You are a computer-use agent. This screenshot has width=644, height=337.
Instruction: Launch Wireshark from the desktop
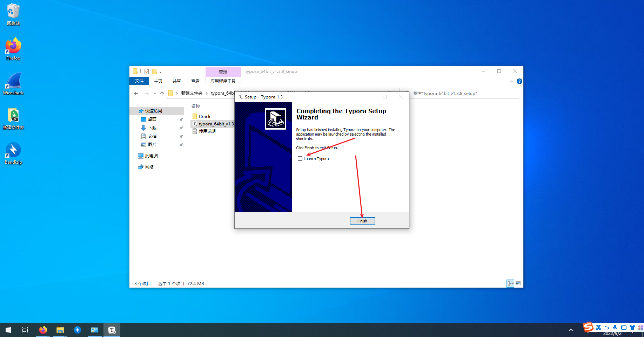click(13, 84)
